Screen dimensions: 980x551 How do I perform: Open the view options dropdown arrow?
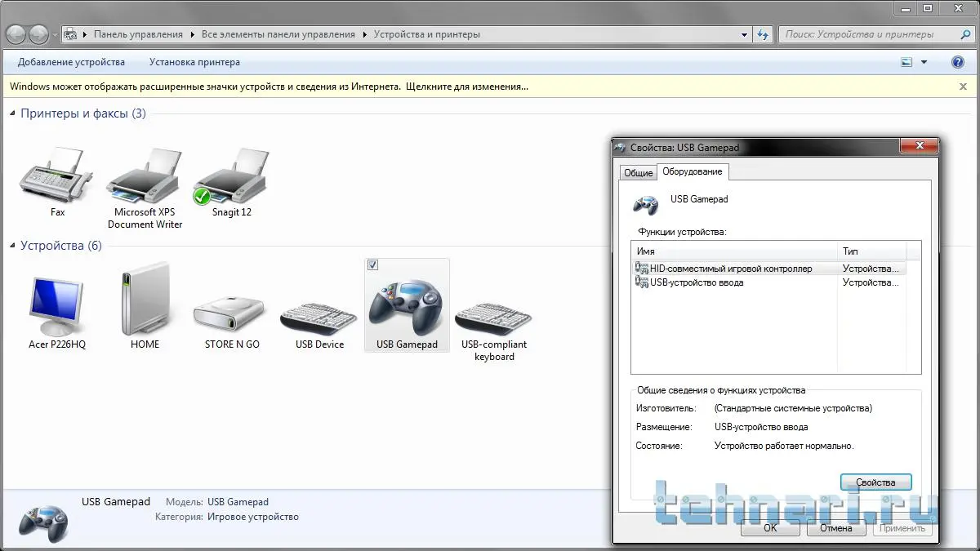924,62
